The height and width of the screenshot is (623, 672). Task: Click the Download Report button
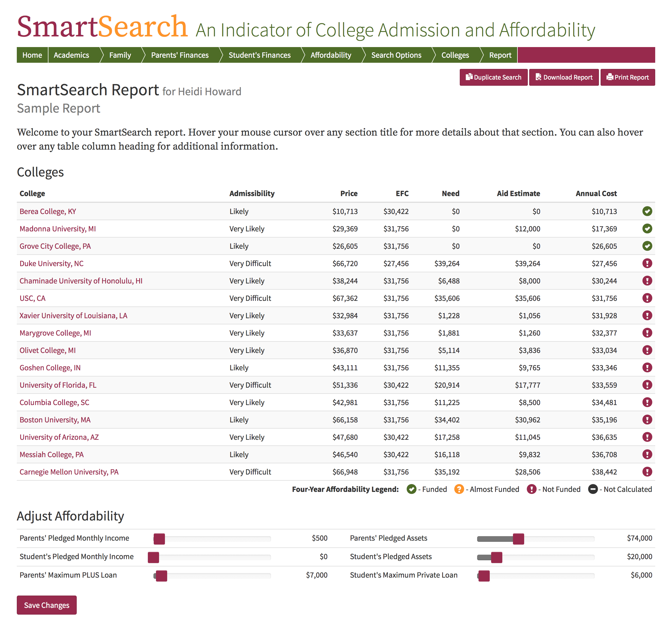[x=563, y=77]
